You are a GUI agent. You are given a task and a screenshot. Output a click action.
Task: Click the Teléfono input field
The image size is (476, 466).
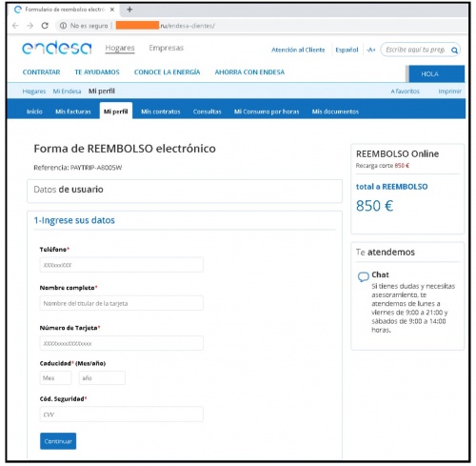point(122,265)
